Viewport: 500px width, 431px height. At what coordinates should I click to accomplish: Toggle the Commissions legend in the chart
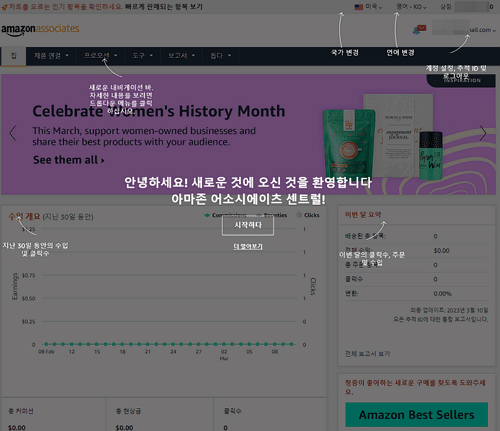(x=226, y=215)
